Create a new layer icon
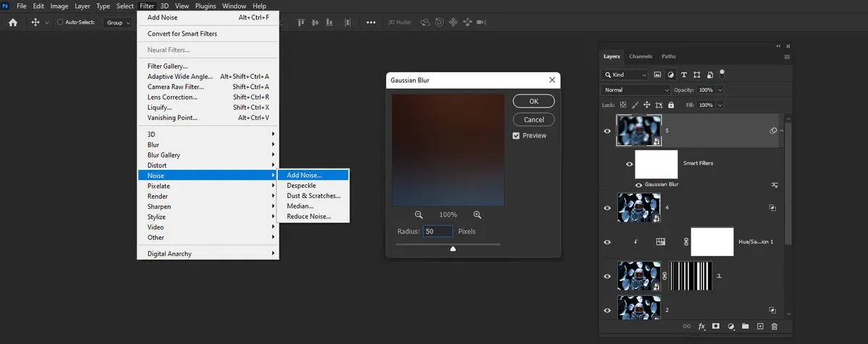The height and width of the screenshot is (344, 868). click(x=759, y=327)
